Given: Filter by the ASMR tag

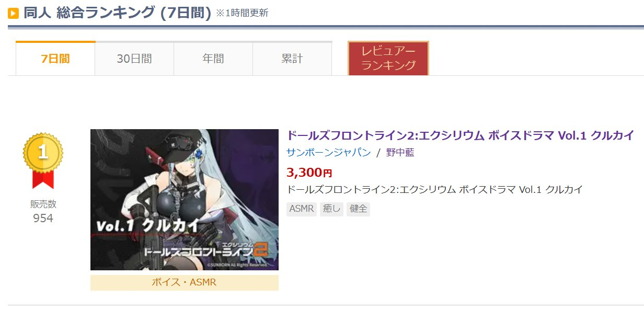Looking at the screenshot, I should 302,209.
